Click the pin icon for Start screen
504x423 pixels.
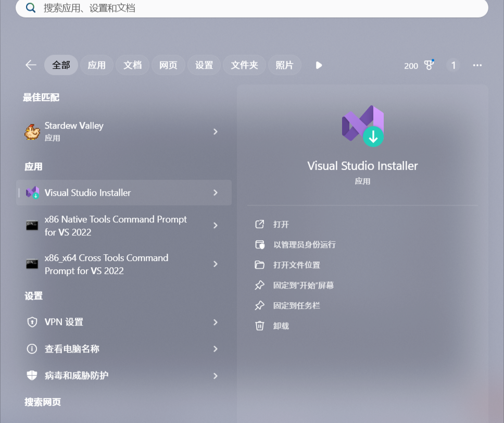pyautogui.click(x=259, y=285)
